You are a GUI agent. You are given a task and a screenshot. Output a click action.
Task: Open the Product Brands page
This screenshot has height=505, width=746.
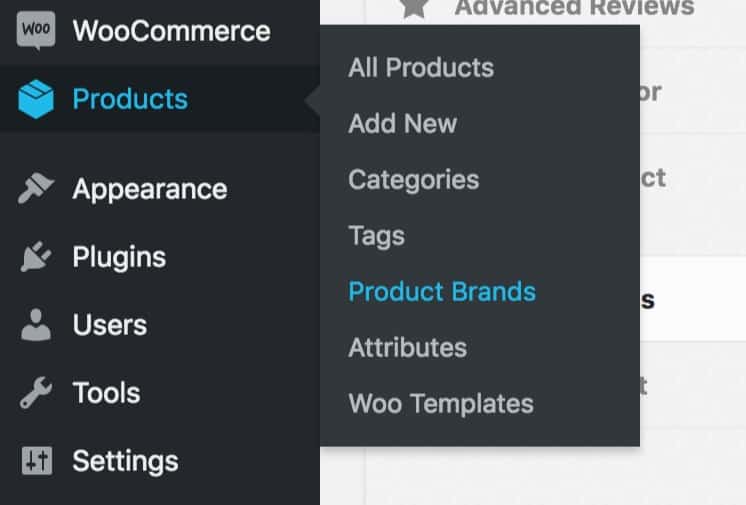coord(442,292)
